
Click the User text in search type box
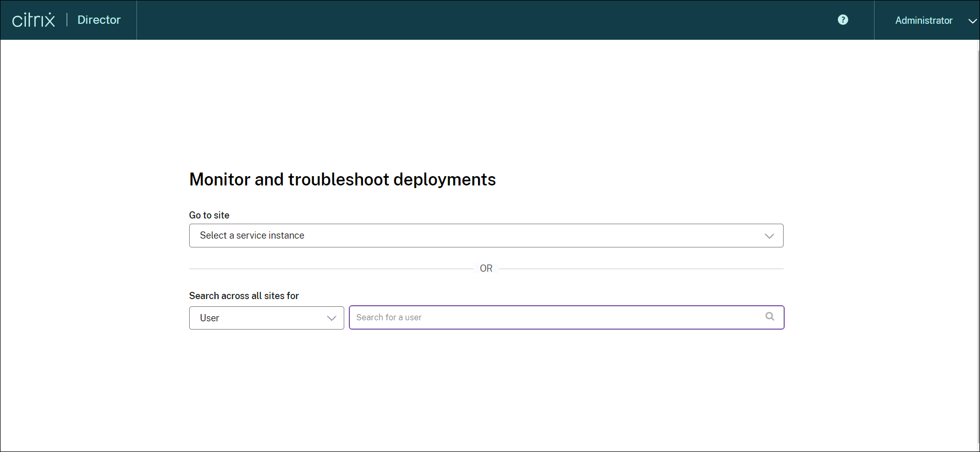coord(209,318)
